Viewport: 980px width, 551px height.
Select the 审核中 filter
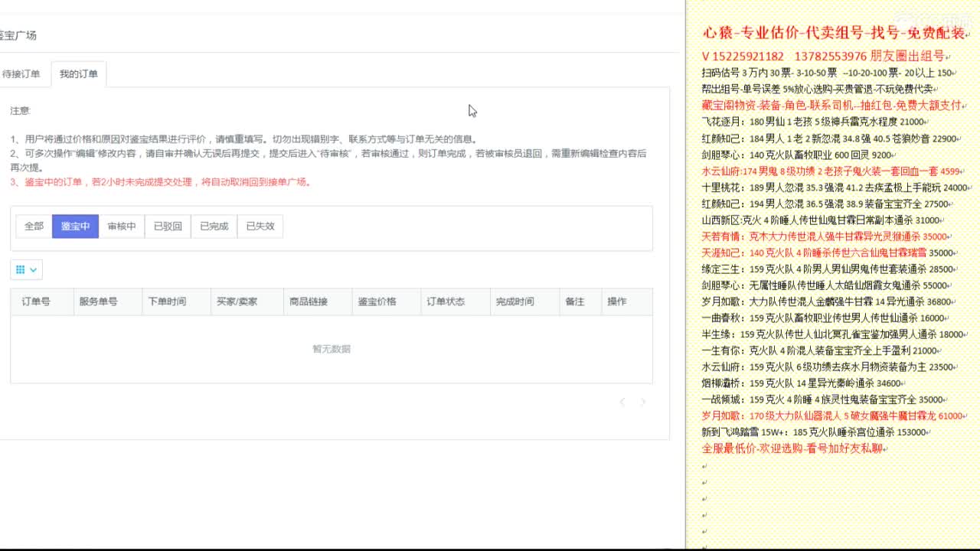tap(121, 226)
